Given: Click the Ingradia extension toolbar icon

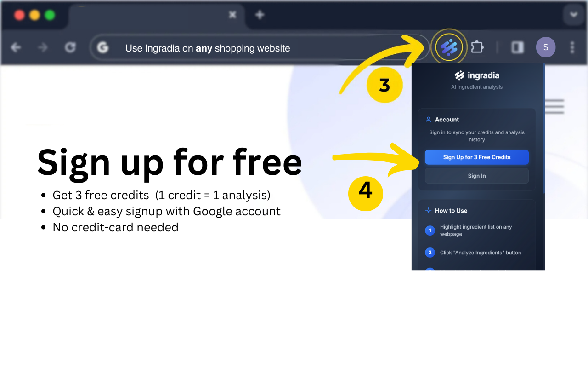Looking at the screenshot, I should (449, 47).
